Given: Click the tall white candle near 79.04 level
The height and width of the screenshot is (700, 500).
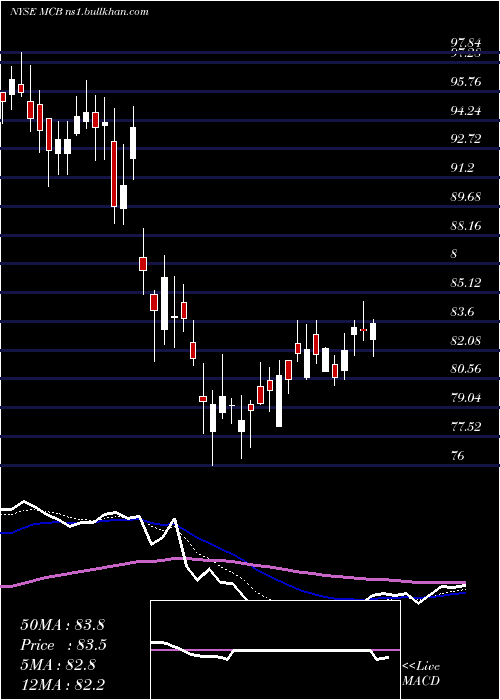Looking at the screenshot, I should pyautogui.click(x=279, y=401).
